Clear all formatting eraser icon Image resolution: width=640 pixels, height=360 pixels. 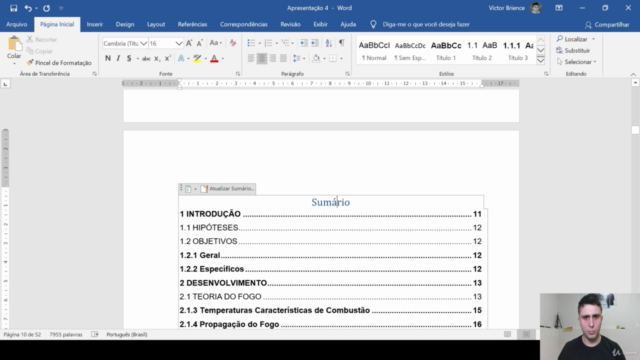(233, 43)
